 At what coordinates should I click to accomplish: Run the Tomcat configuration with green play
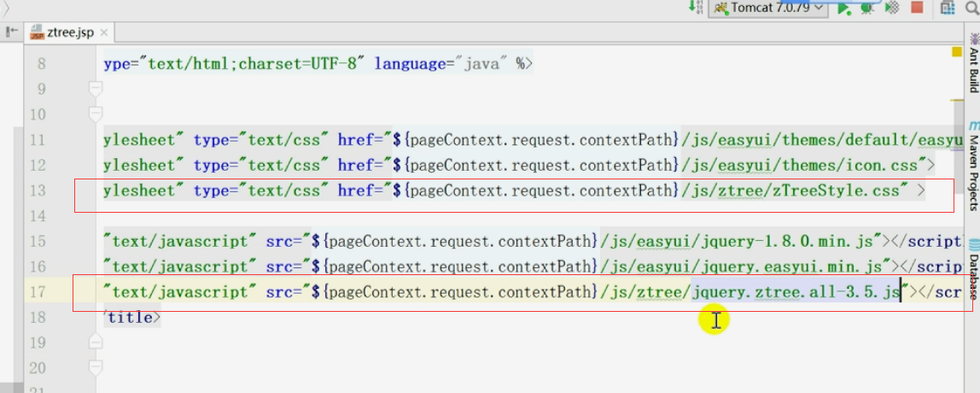[x=843, y=8]
